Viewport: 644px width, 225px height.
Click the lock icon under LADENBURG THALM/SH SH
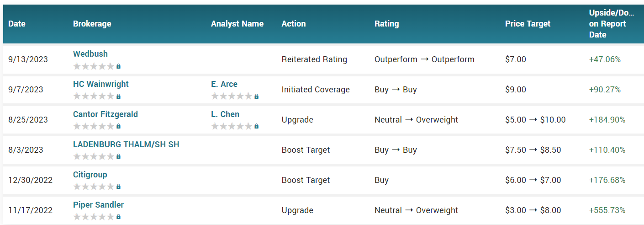118,157
